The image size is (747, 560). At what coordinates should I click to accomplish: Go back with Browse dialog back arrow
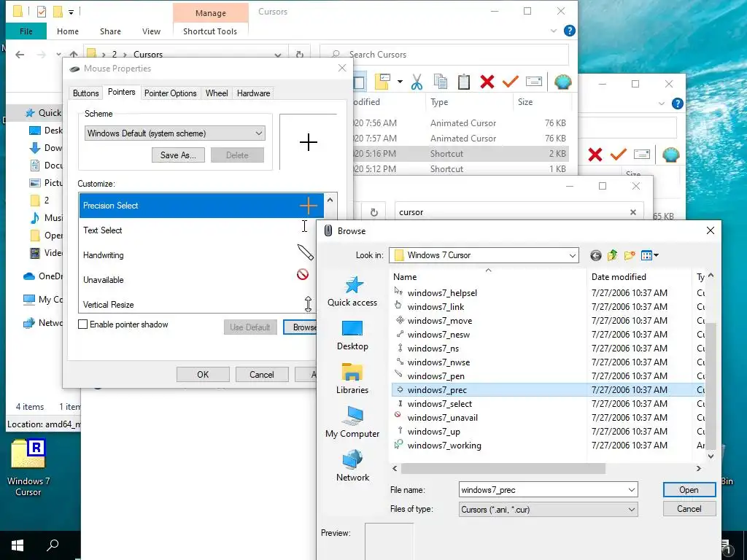point(595,256)
